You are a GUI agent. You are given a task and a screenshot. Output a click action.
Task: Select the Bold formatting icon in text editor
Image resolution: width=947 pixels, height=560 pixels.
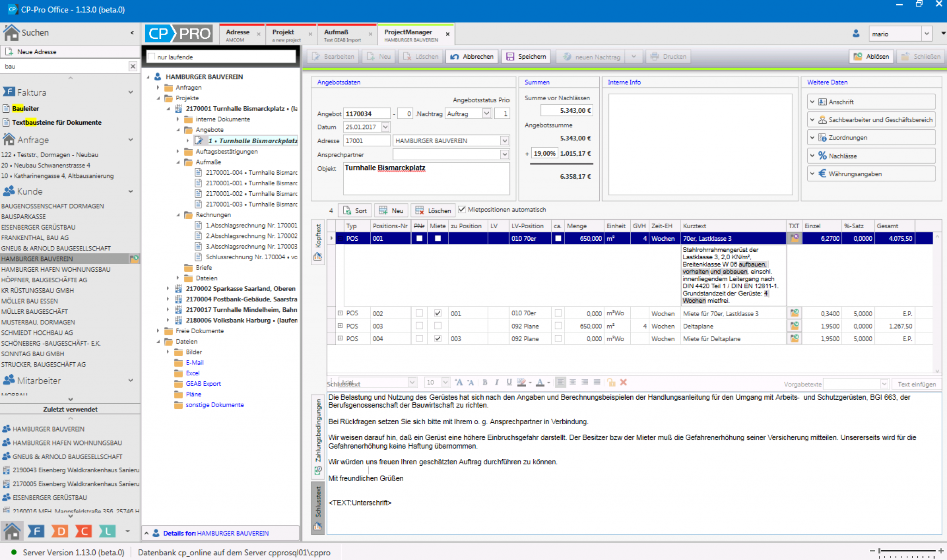(485, 383)
